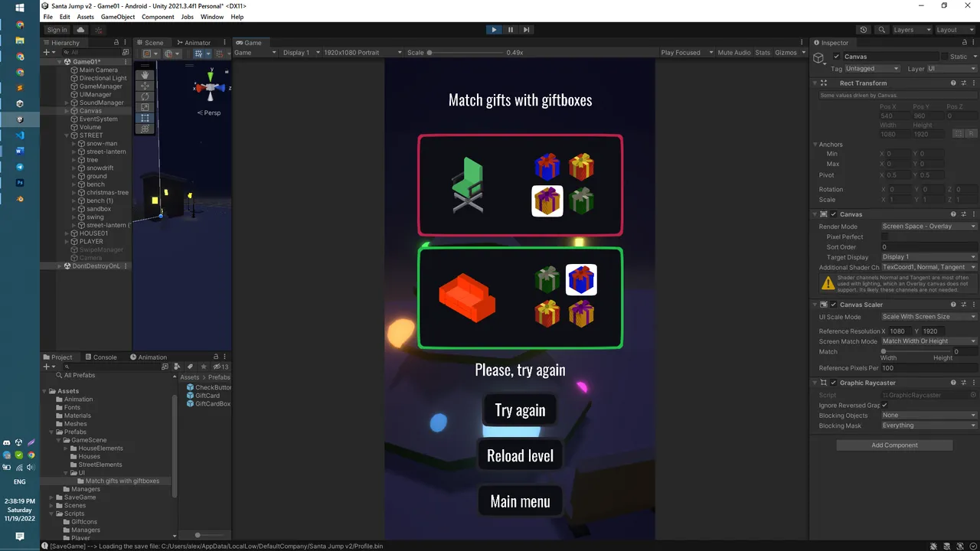The image size is (980, 551).
Task: Click the favorites star icon in Project
Action: tap(203, 367)
